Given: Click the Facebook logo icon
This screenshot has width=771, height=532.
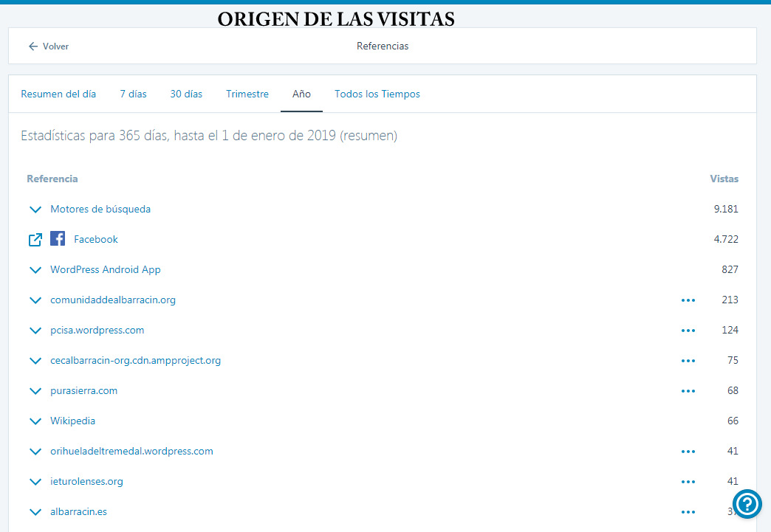Looking at the screenshot, I should point(58,239).
